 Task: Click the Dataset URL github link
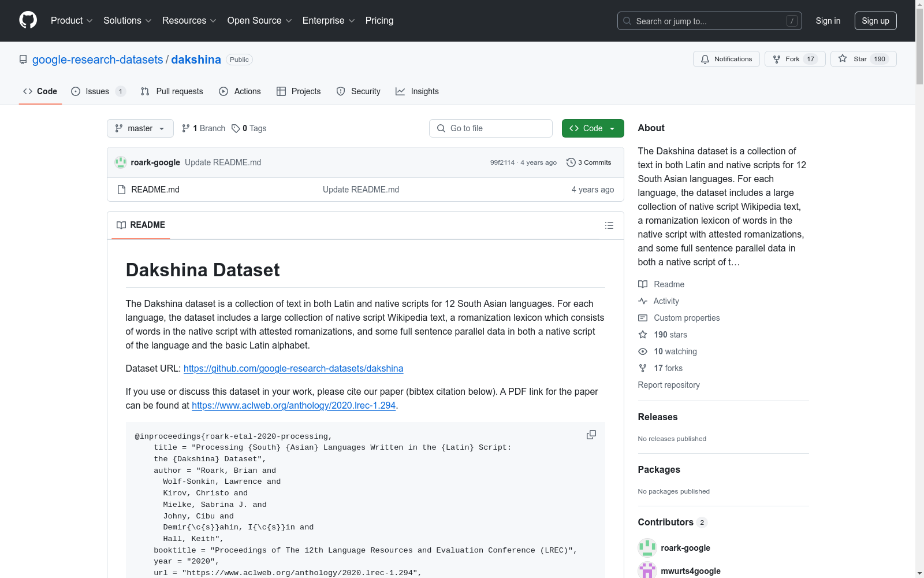click(293, 369)
